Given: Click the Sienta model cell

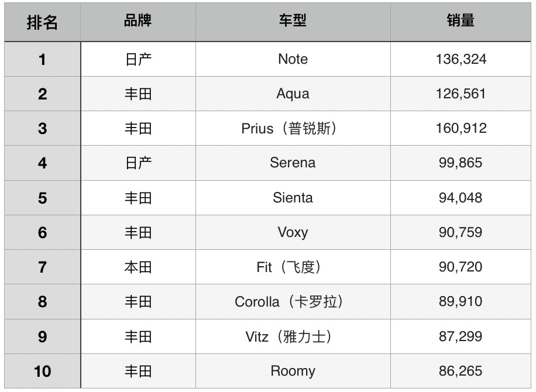Looking at the screenshot, I should 293,198.
